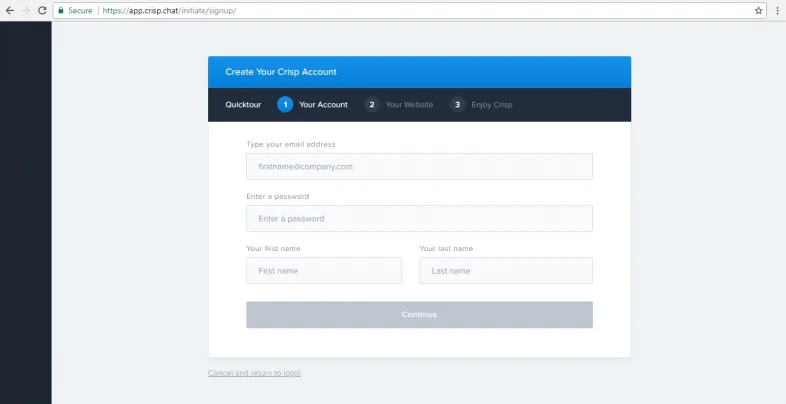The image size is (786, 404).
Task: Click step 3 circle for Enjoy Crisp
Action: 457,104
